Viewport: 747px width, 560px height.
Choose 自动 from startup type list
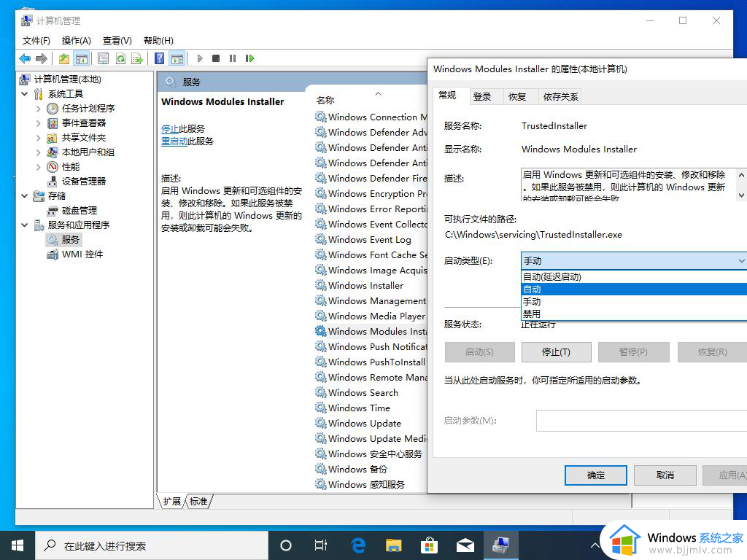tap(634, 289)
